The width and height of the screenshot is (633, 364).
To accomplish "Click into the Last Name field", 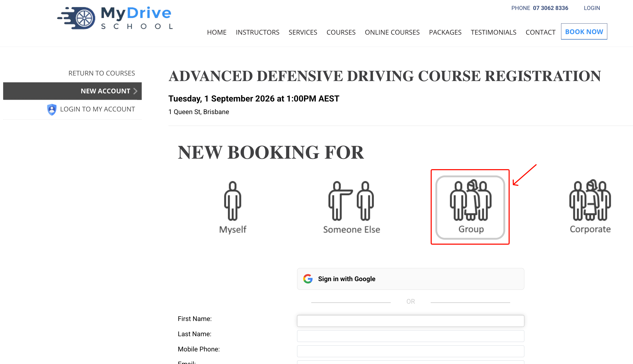I will (x=410, y=336).
